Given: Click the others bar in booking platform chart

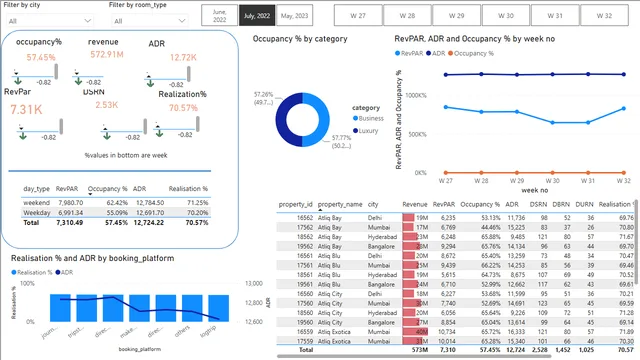Looking at the screenshot, I should click(192, 308).
